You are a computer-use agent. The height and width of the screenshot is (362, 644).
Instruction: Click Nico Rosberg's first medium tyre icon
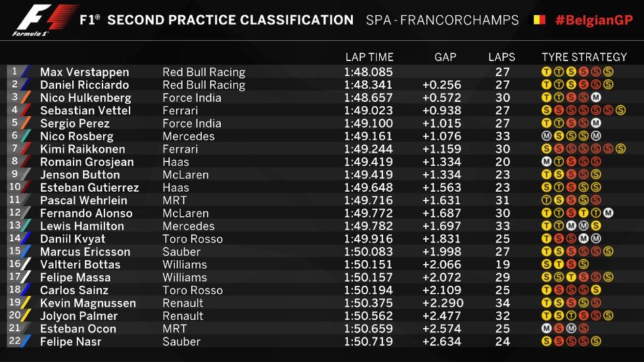tap(546, 136)
